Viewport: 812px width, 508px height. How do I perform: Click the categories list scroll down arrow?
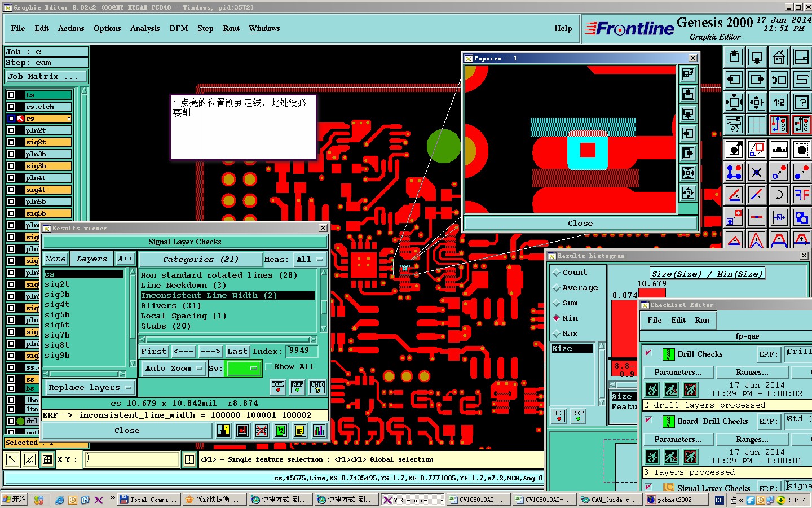tap(324, 329)
